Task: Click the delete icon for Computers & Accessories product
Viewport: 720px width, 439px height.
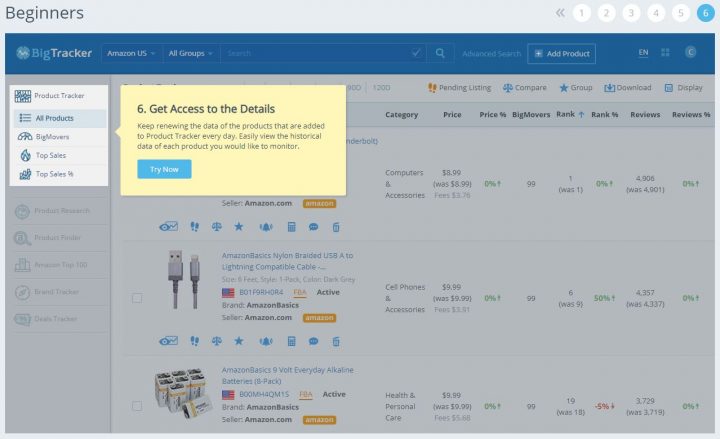Action: point(336,227)
